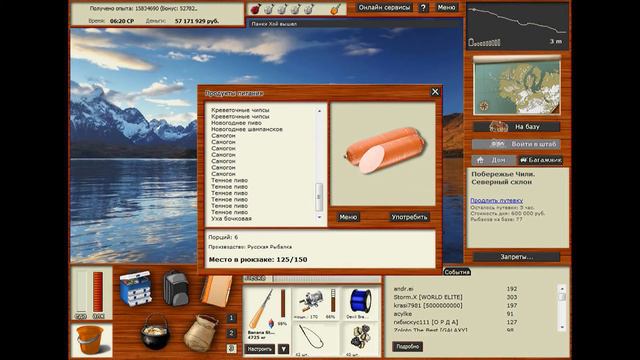Select the Banana fishing rod slot

click(267, 315)
